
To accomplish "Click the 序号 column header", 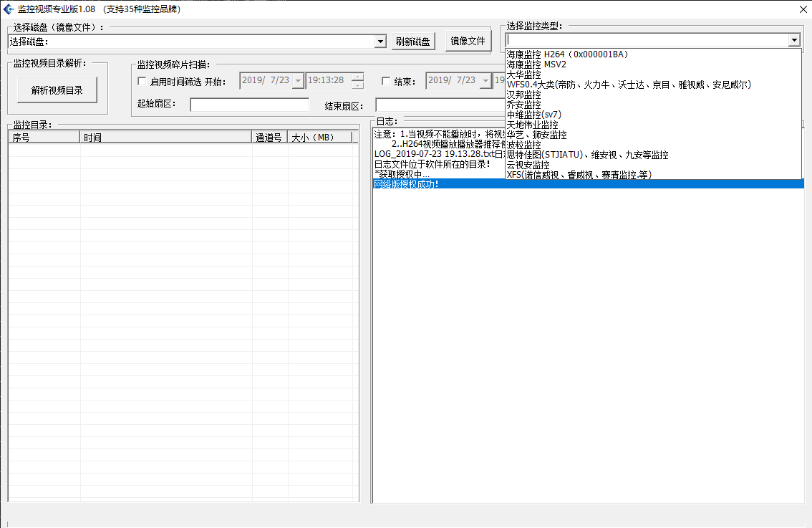I will coord(44,138).
